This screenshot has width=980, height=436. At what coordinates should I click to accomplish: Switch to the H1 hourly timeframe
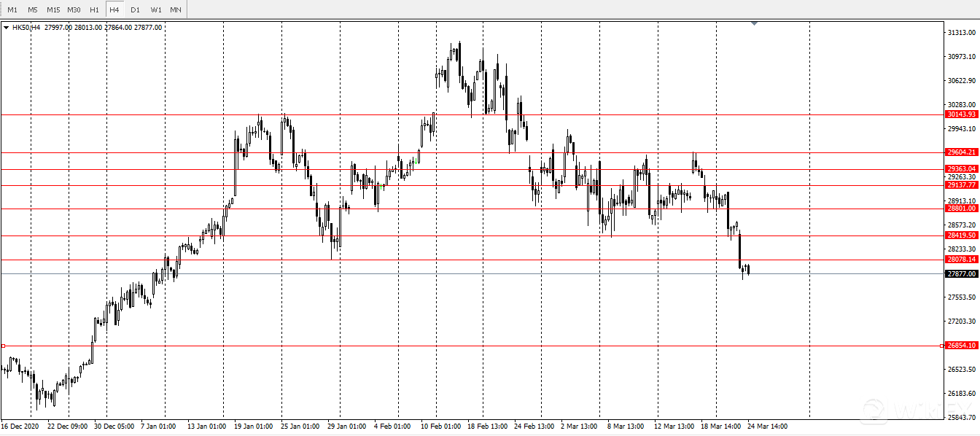(94, 9)
